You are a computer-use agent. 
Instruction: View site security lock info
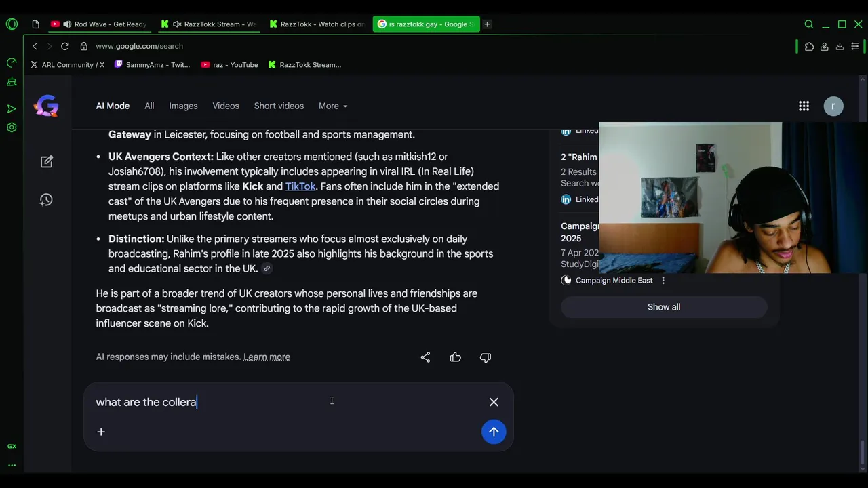click(83, 46)
